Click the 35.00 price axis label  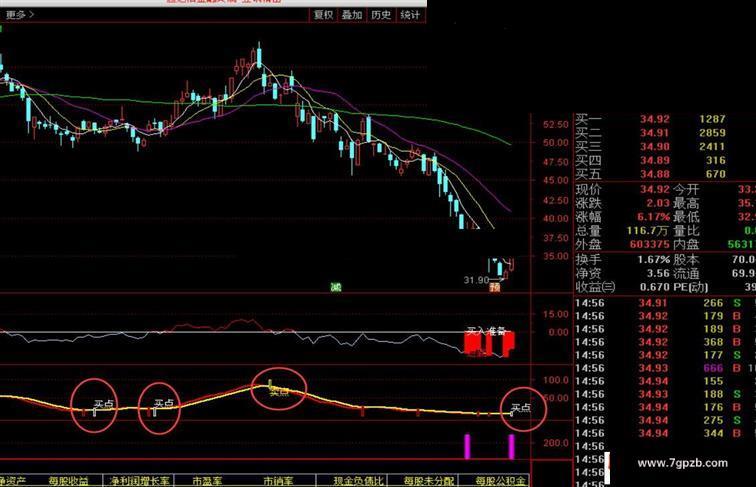(556, 256)
